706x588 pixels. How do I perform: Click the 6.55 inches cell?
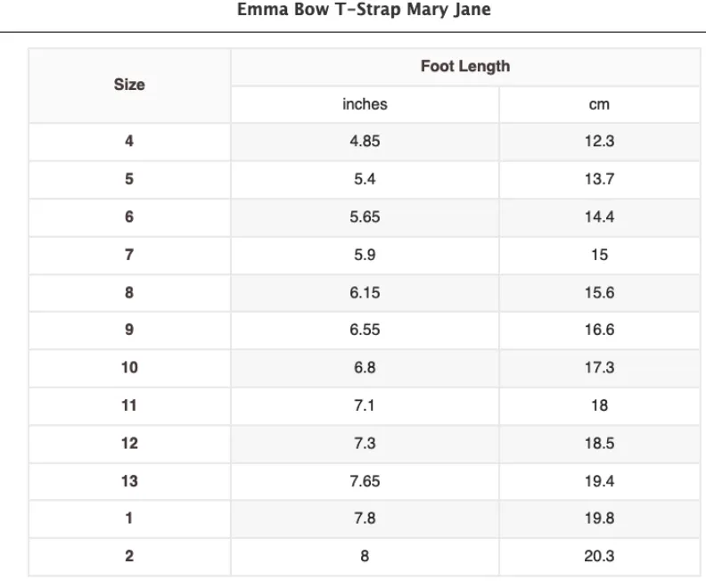tap(365, 330)
